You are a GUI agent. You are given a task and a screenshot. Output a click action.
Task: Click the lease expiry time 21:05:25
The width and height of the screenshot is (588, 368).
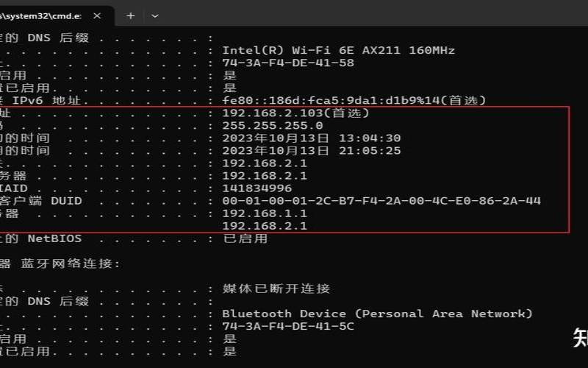(312, 150)
